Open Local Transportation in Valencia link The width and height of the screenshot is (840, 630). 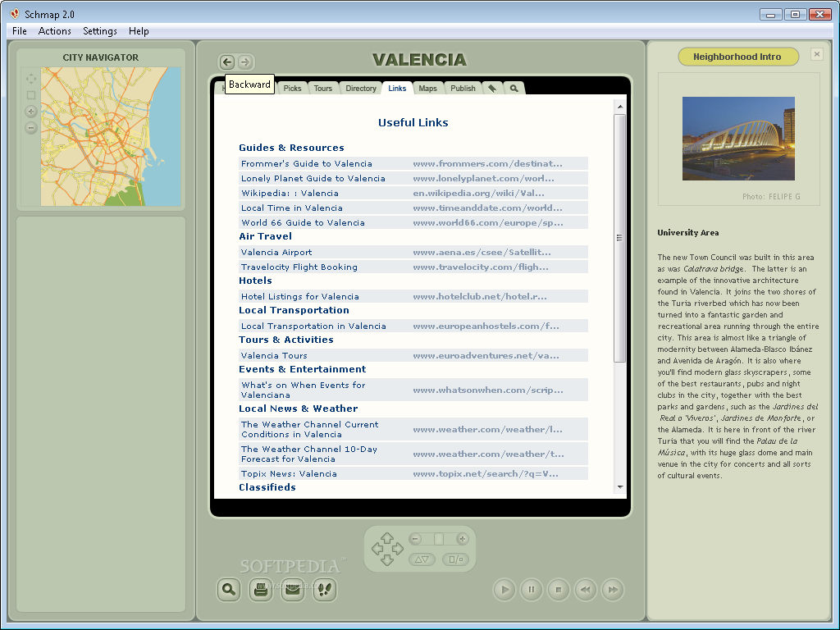tap(313, 326)
